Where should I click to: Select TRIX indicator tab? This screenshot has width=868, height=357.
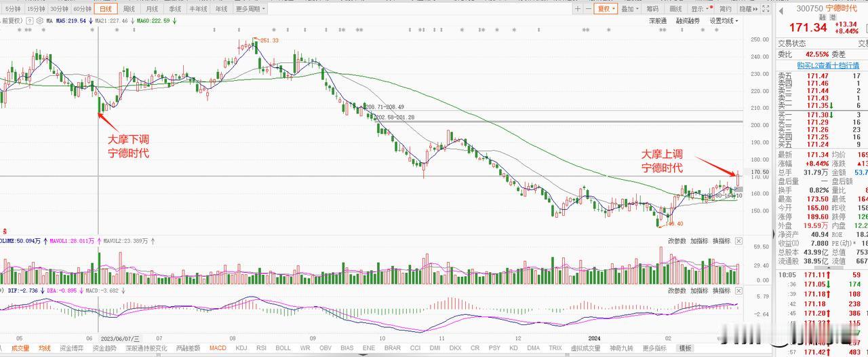pos(555,348)
